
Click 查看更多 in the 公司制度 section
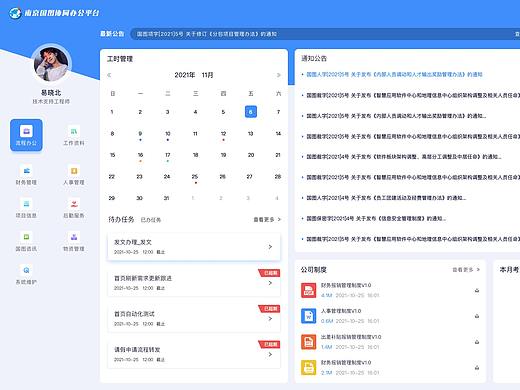tap(466, 269)
